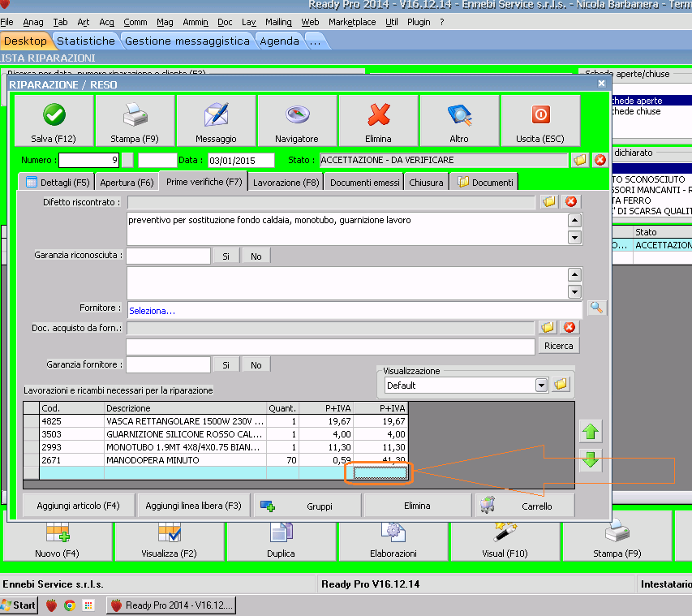
Task: Open the Messaggio envelope tool
Action: point(216,121)
